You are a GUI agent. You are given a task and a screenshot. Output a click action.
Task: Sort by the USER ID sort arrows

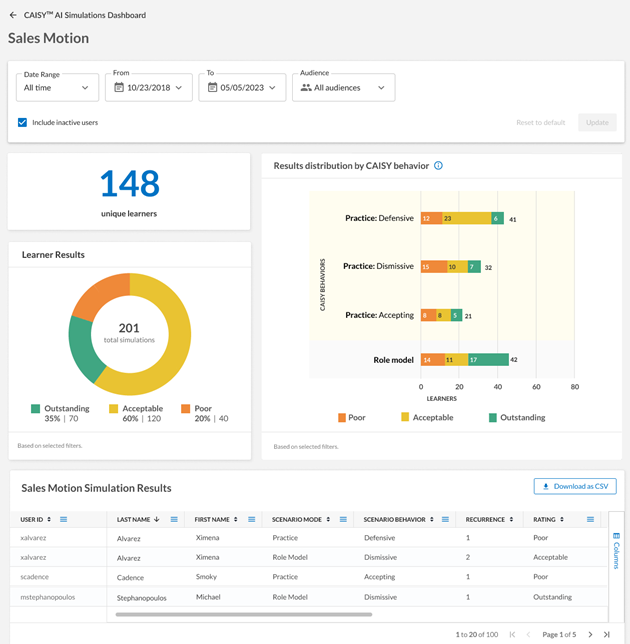point(49,520)
